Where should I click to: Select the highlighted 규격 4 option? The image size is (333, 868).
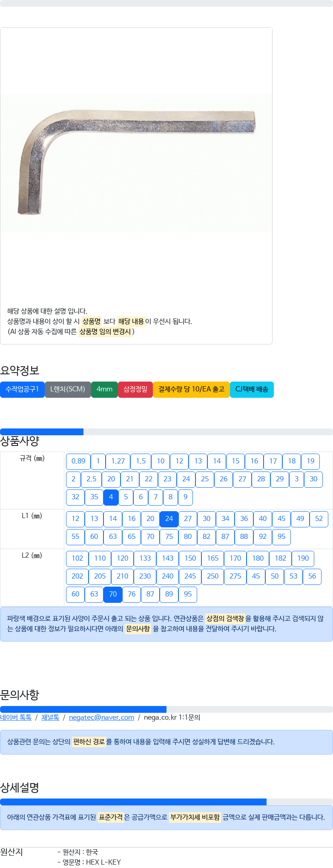(x=111, y=497)
